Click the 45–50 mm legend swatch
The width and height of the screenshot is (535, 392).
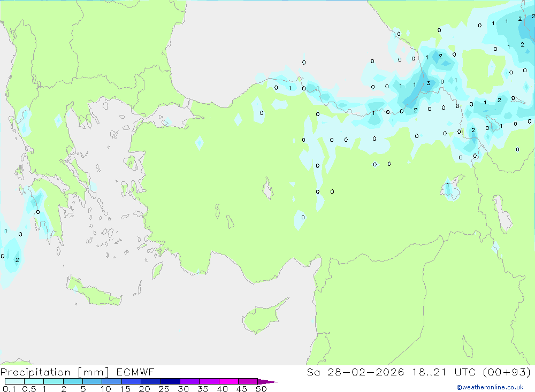click(248, 381)
